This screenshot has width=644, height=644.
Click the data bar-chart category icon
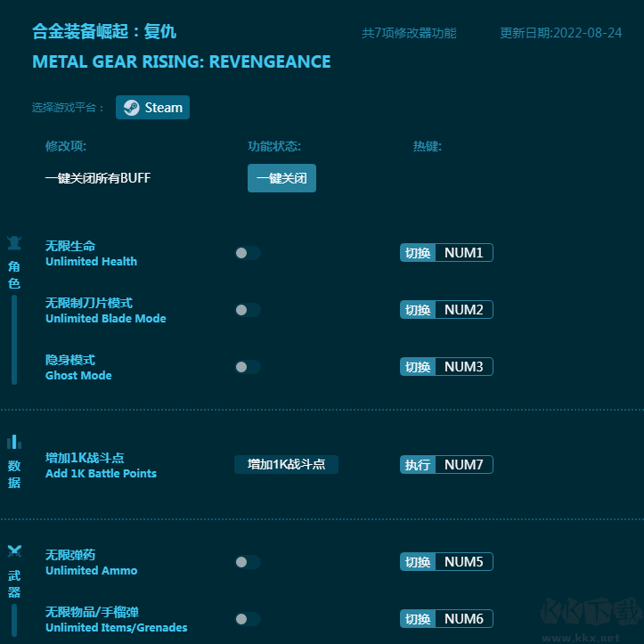(14, 442)
